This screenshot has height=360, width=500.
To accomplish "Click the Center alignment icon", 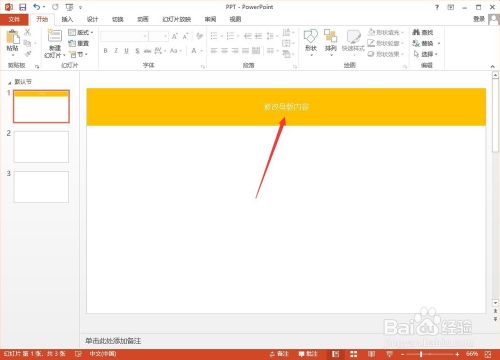I will 224,51.
